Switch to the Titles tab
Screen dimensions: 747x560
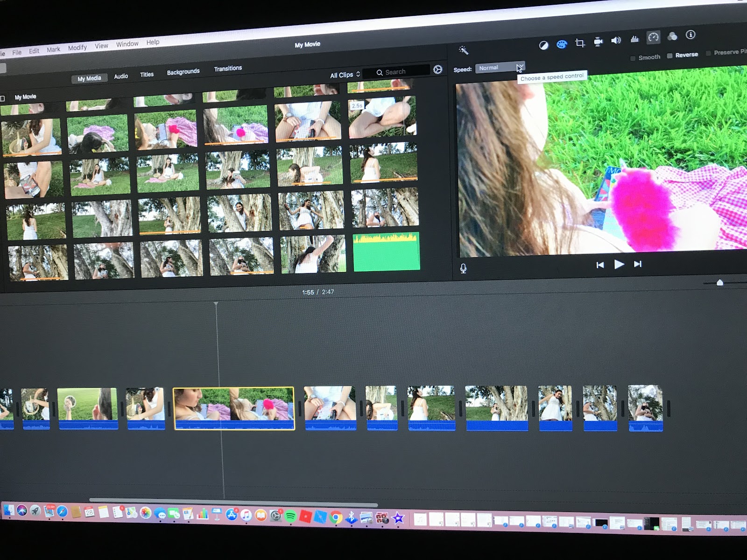147,74
